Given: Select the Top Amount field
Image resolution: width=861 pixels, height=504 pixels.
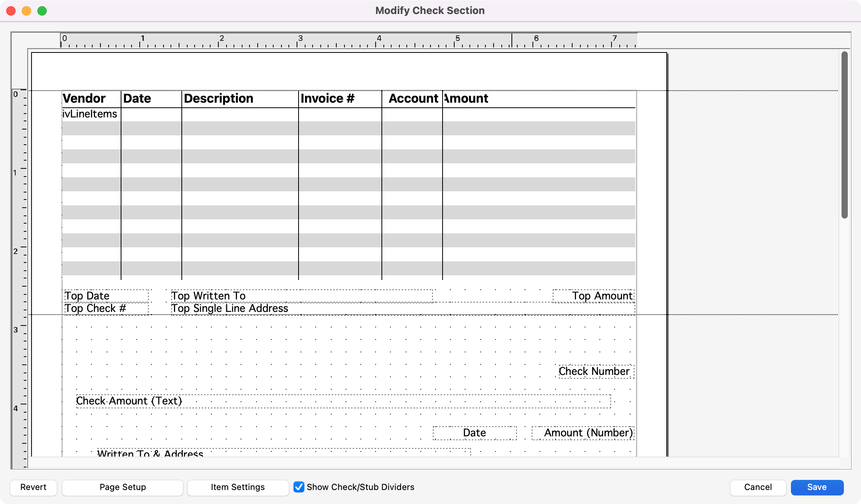Looking at the screenshot, I should [593, 296].
